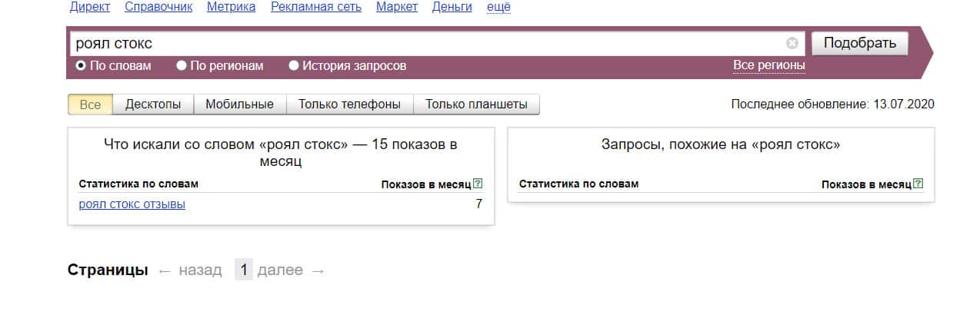Click the help icon in the left statistics panel
980x335 pixels.
pyautogui.click(x=478, y=184)
